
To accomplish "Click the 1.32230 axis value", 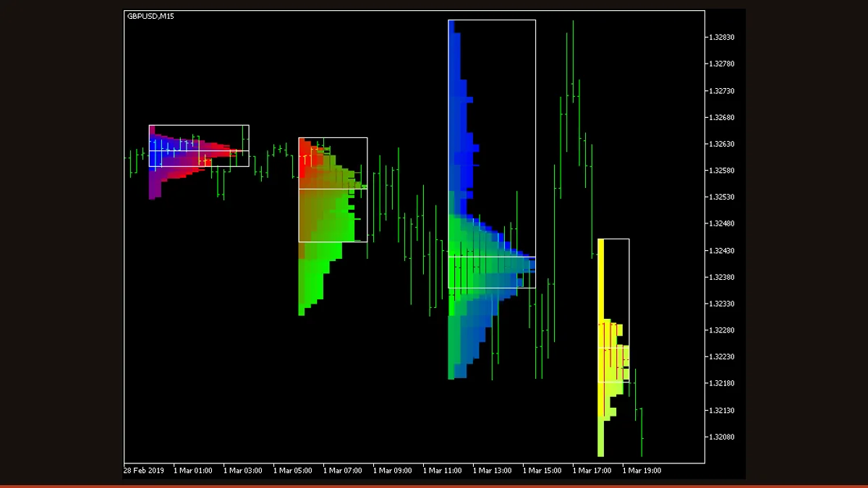I will point(721,357).
